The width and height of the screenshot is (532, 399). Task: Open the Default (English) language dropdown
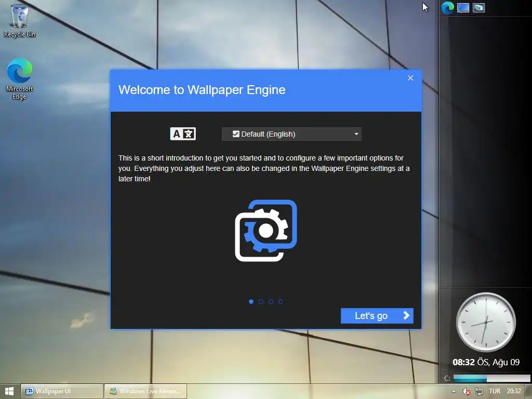291,134
